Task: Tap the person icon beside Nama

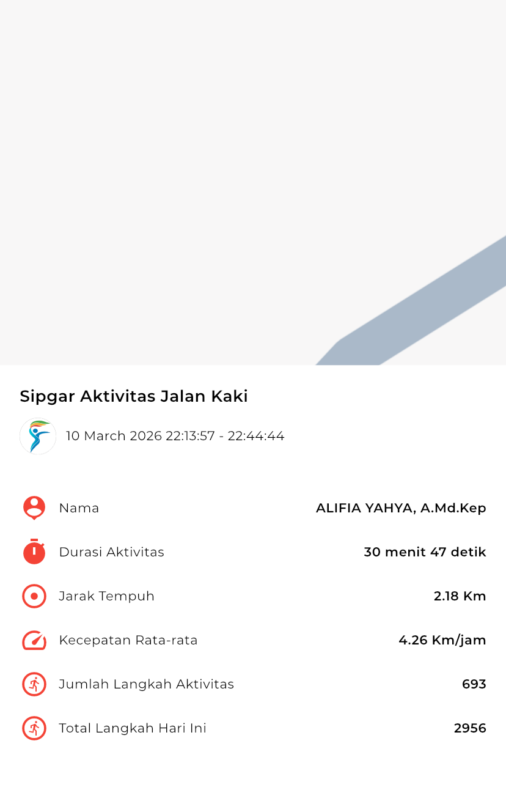Action: coord(34,508)
